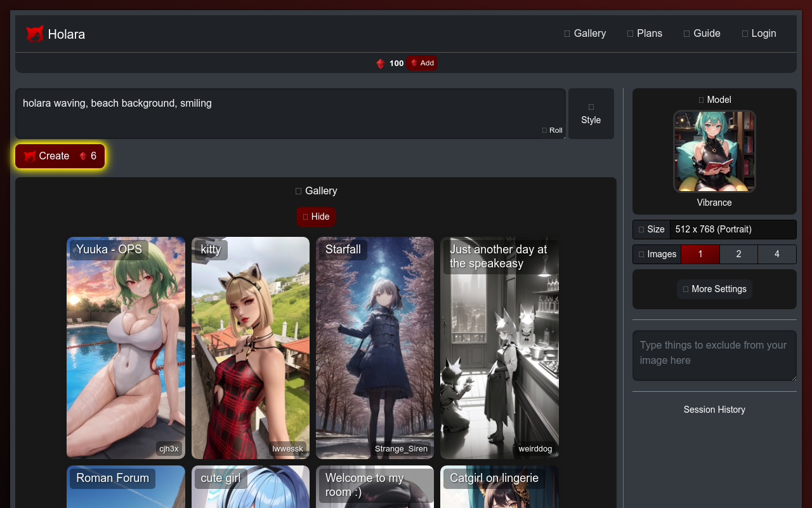
Task: Click the exclude-from-image text box
Action: tap(714, 356)
